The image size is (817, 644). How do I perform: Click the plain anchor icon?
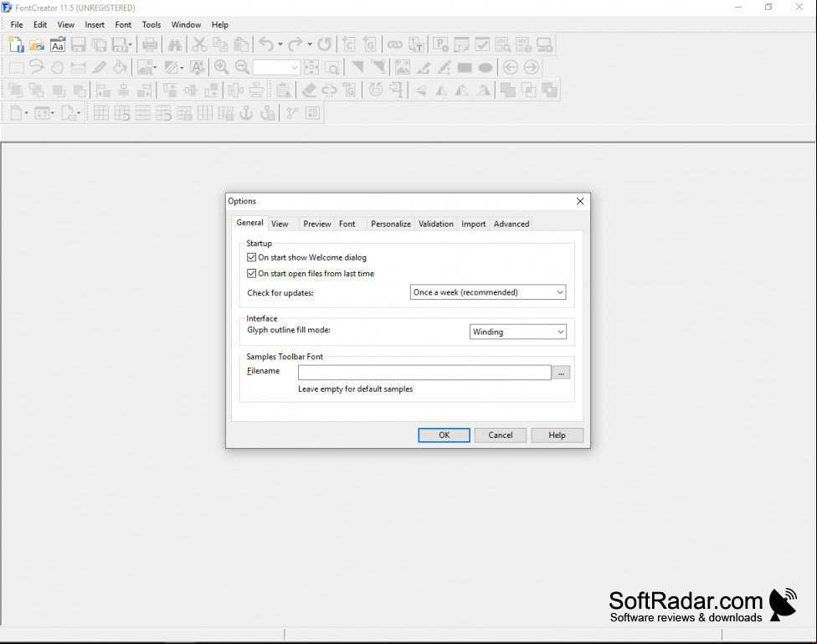(x=246, y=112)
